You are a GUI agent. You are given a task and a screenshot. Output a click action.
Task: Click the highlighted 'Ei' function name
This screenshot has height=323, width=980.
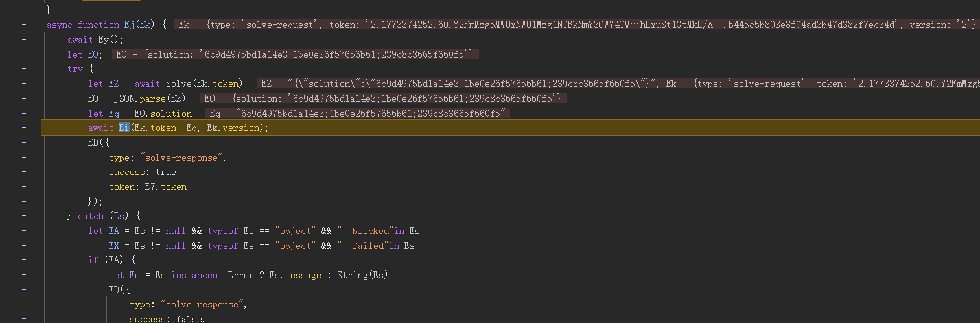(x=124, y=128)
